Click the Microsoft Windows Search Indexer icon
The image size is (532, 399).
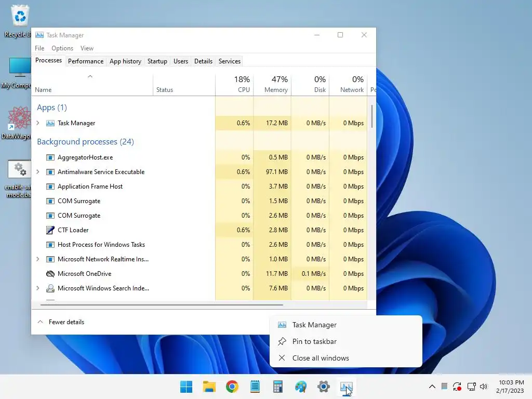[50, 288]
